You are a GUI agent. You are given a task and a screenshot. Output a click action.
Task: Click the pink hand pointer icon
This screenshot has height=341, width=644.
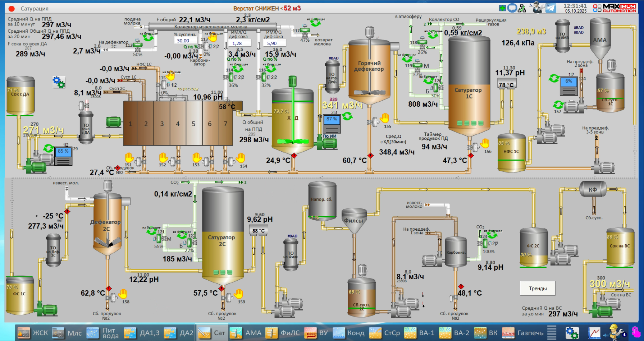[x=636, y=332]
